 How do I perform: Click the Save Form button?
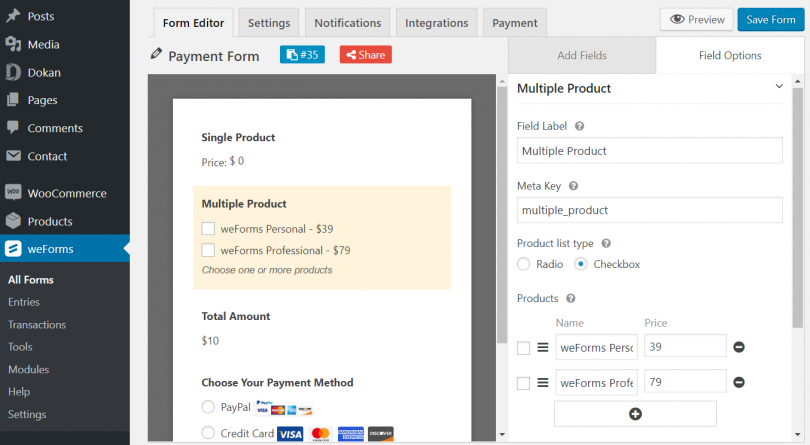tap(771, 20)
